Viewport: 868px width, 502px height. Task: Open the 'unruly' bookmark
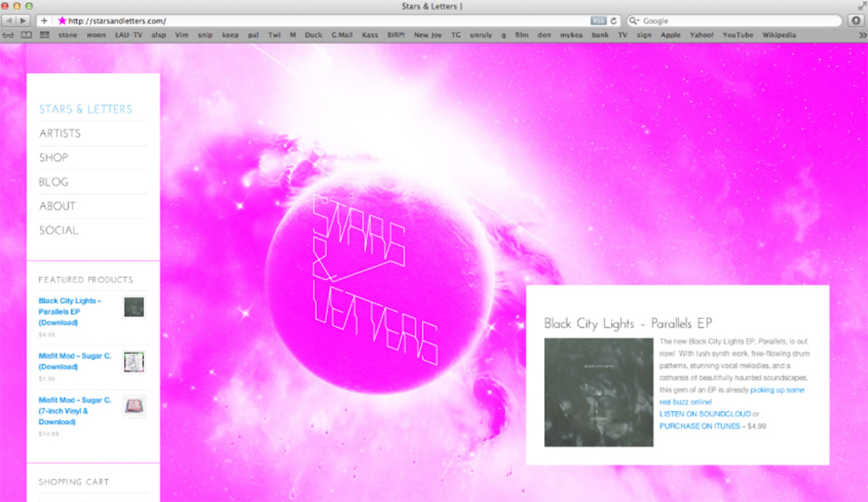[480, 35]
